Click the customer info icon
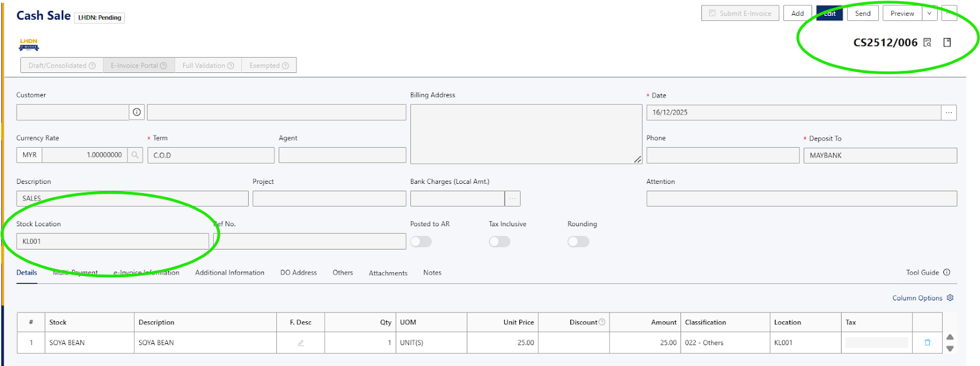980x366 pixels. point(137,112)
